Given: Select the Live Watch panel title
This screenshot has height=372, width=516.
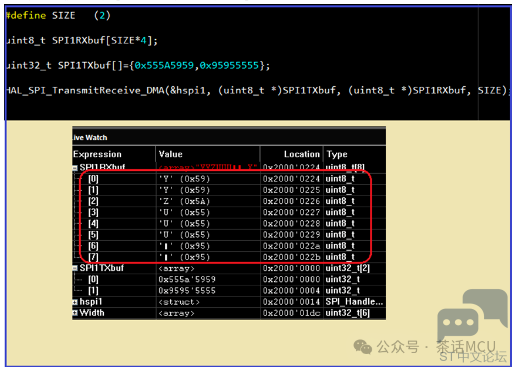Looking at the screenshot, I should 90,138.
